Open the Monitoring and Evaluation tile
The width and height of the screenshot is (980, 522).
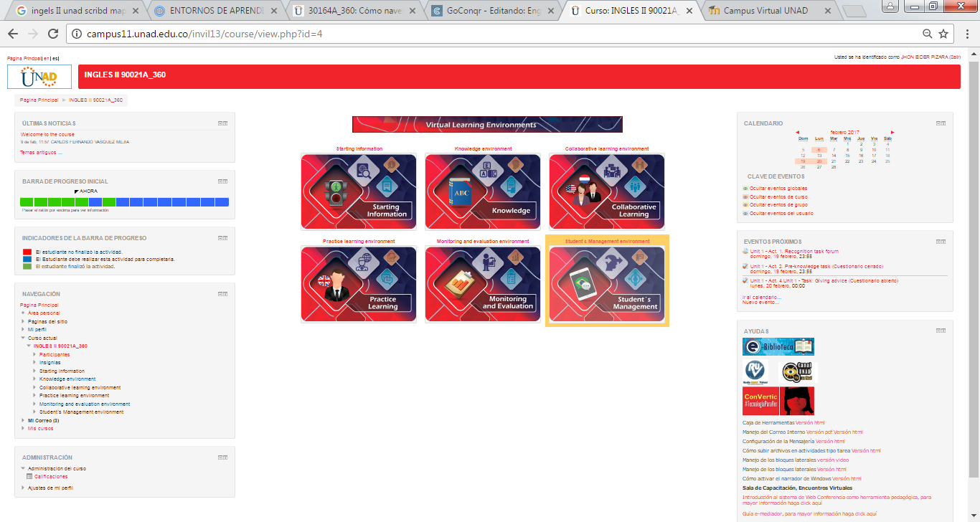point(483,284)
